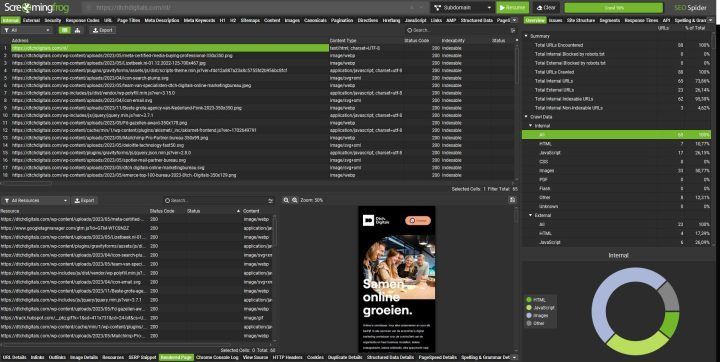The image size is (720, 362).
Task: Open the All Resources filter dropdown
Action: 35,201
